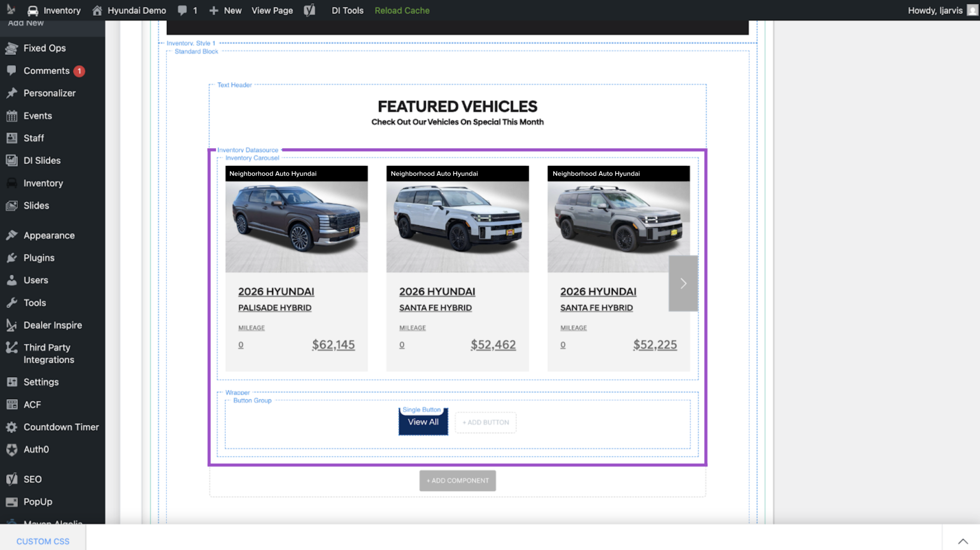
Task: Select the Wrapper component label
Action: pos(237,392)
